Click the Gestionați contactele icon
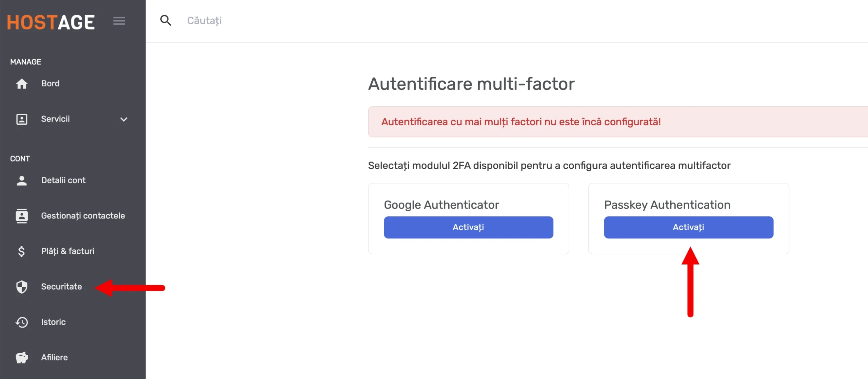This screenshot has width=868, height=379. pyautogui.click(x=22, y=216)
